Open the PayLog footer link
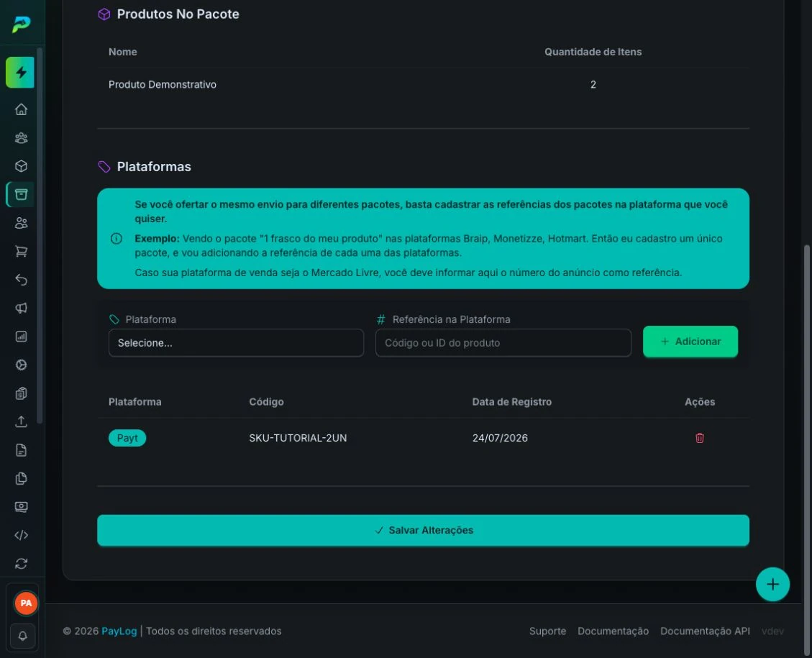This screenshot has height=658, width=812. (119, 631)
